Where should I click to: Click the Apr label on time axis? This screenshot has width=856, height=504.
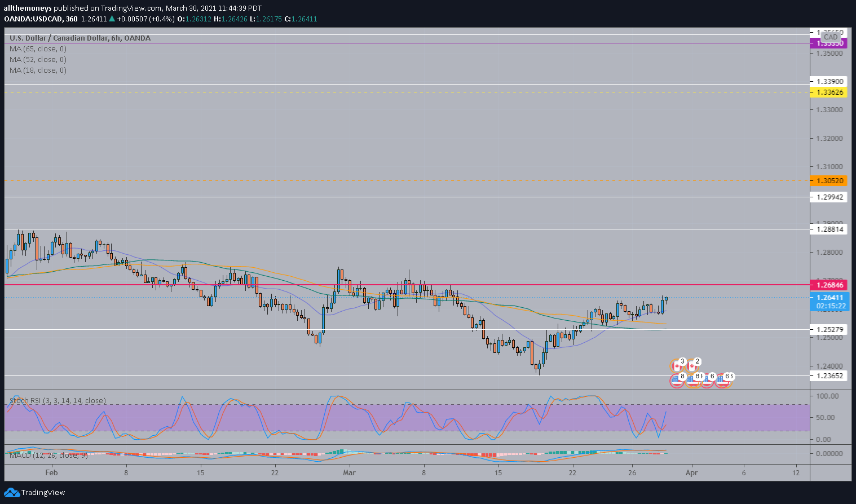point(691,472)
